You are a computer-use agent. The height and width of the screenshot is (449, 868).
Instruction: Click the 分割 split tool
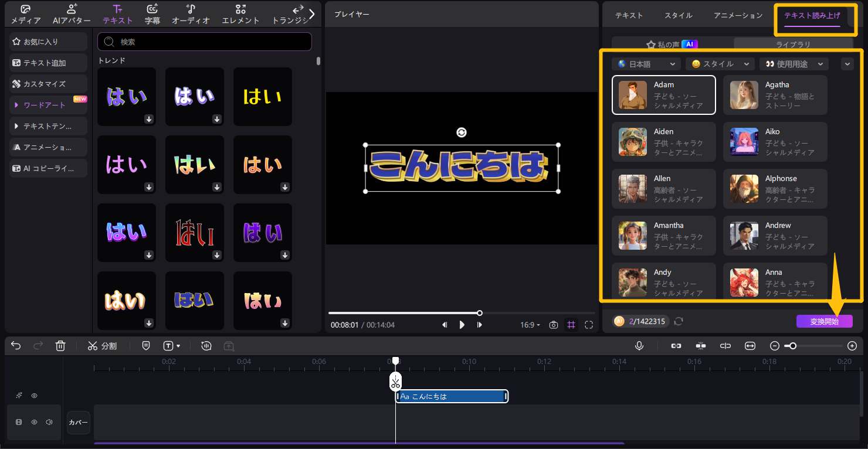(x=103, y=346)
